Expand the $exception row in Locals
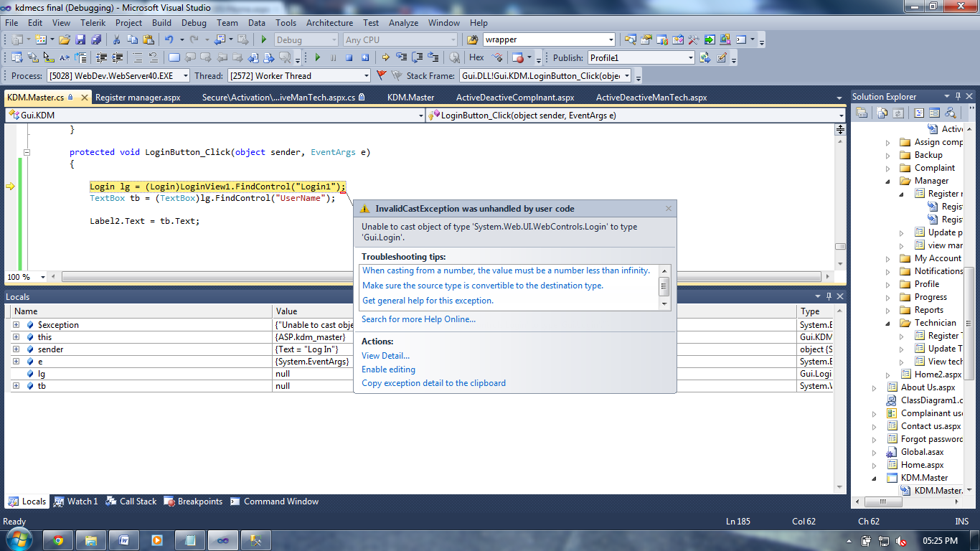The width and height of the screenshot is (980, 551). click(16, 325)
